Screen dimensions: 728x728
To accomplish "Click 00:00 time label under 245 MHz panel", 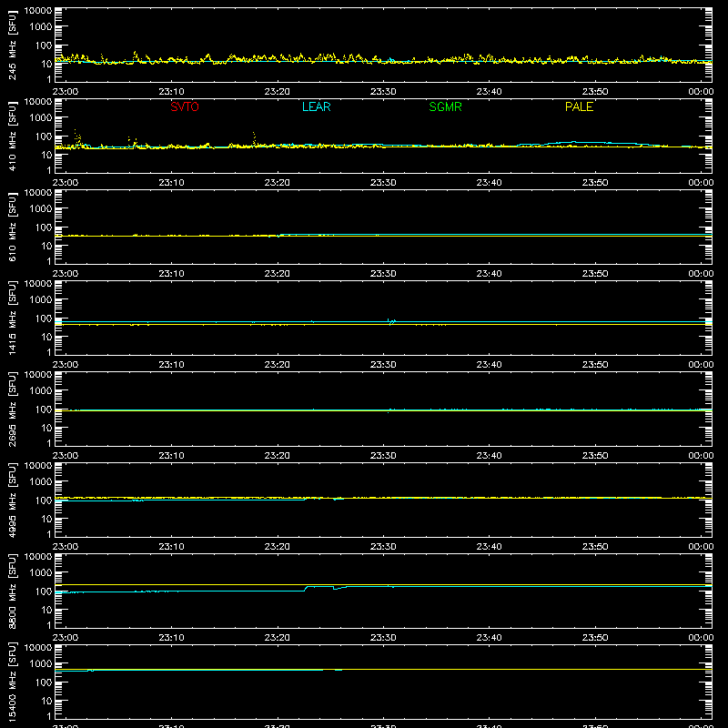I will pyautogui.click(x=701, y=92).
